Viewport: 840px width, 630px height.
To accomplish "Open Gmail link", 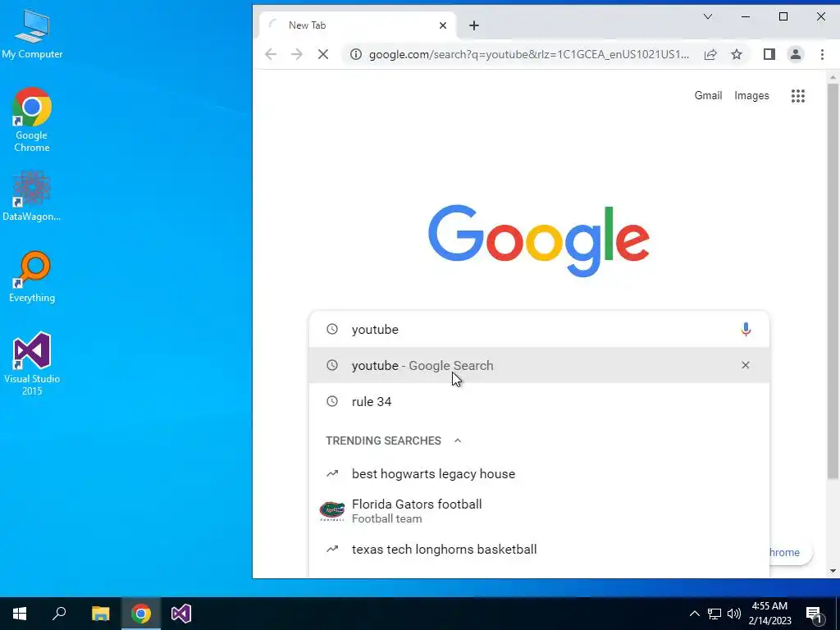I will 708,95.
